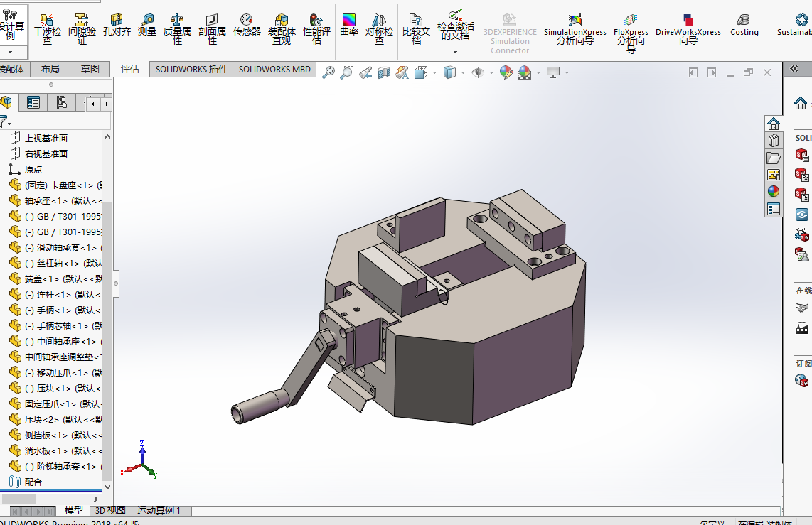The image size is (812, 525).
Task: Collapse the task pane with double chevron
Action: tap(794, 69)
